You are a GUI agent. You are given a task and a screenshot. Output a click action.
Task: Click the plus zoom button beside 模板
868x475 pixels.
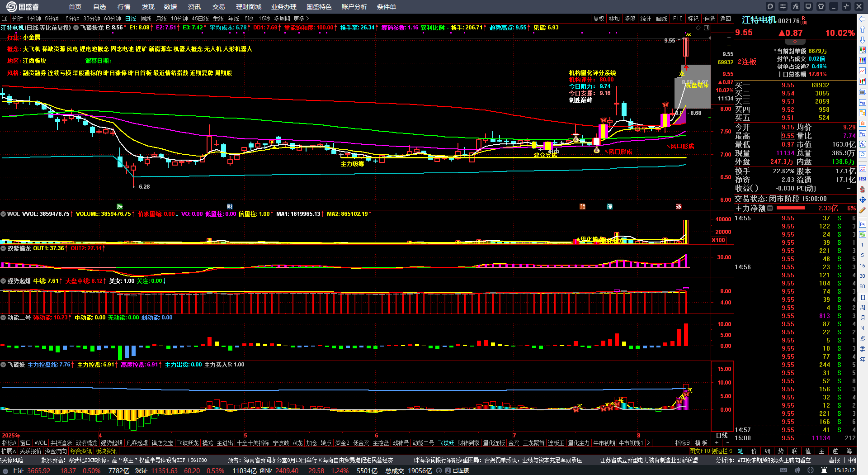click(717, 443)
